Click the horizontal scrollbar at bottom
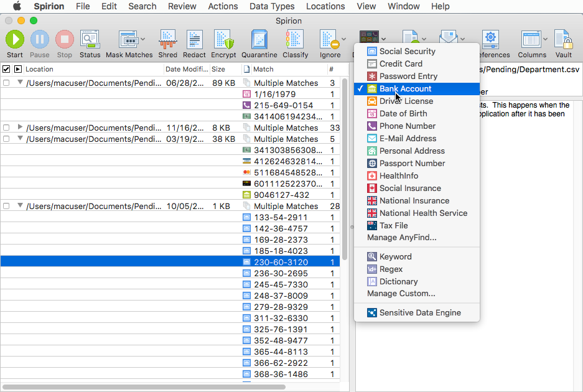Screen dimensions: 583x392 pyautogui.click(x=144, y=387)
